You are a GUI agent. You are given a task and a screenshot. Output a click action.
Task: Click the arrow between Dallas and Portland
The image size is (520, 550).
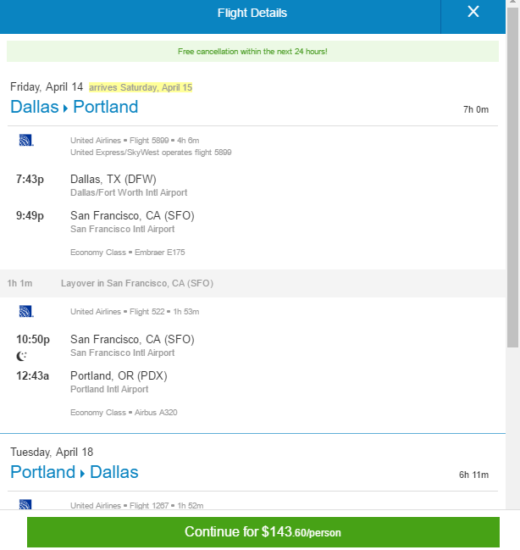click(65, 108)
